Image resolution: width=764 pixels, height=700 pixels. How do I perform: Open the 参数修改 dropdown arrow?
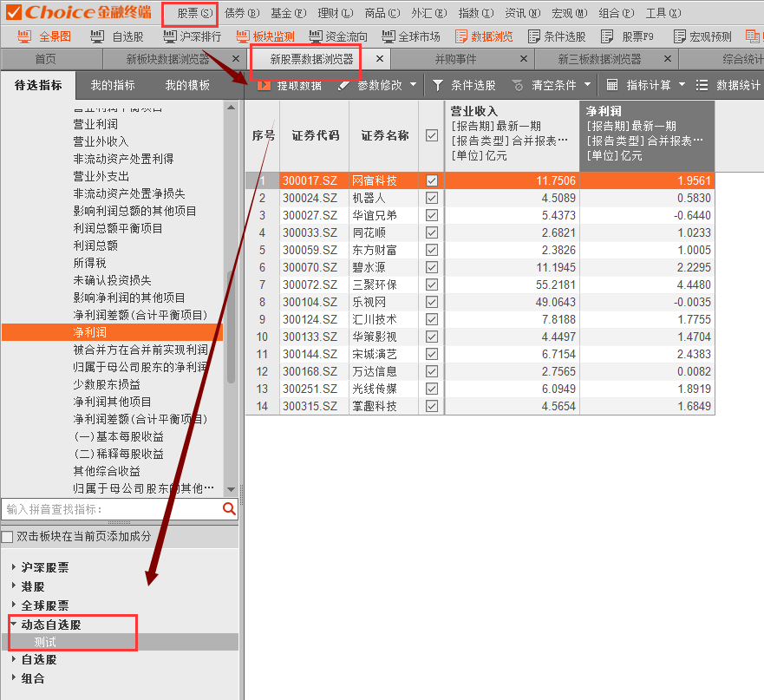[x=414, y=85]
